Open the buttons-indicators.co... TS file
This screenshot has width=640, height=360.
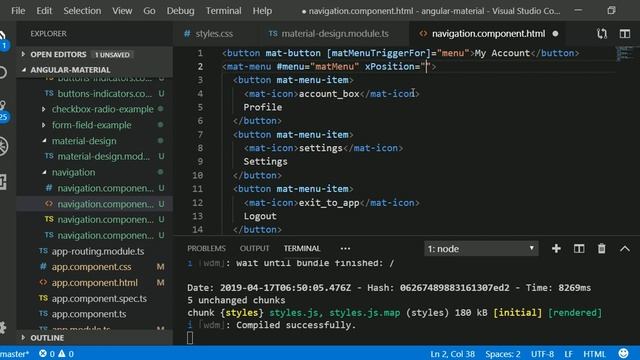[104, 93]
